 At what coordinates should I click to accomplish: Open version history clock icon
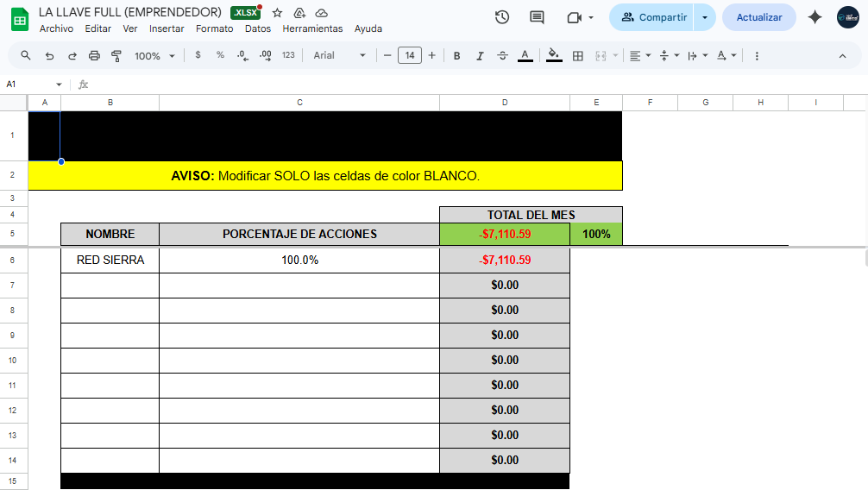point(502,17)
